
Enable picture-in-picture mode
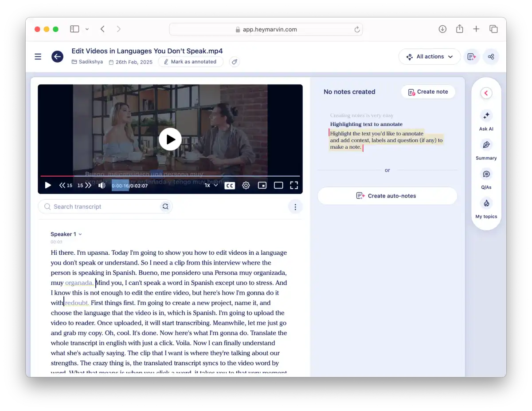click(262, 186)
